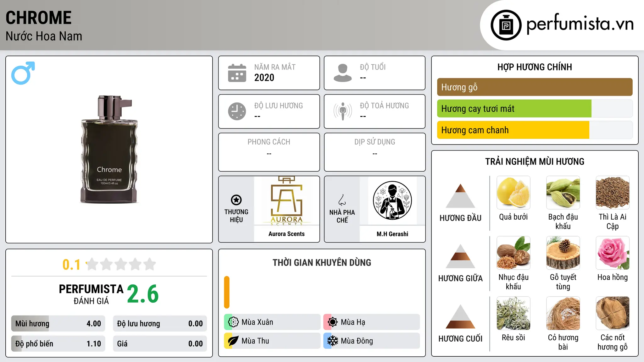Click the Hương cuối pyramid icon
This screenshot has height=362, width=644.
[x=460, y=316]
